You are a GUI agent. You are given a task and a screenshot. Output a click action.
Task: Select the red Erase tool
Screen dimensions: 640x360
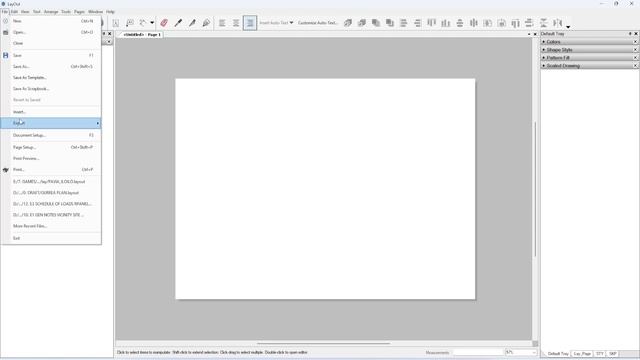click(x=164, y=23)
